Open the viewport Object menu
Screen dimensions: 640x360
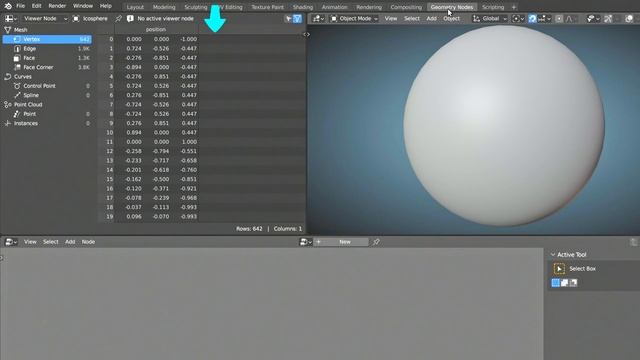(451, 18)
